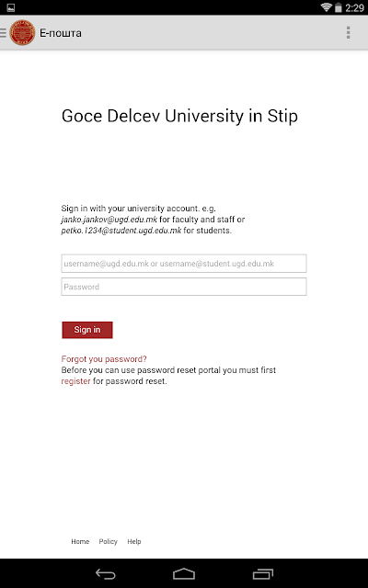Open the Help footer link
Screen dimensions: 368x588
[134, 541]
